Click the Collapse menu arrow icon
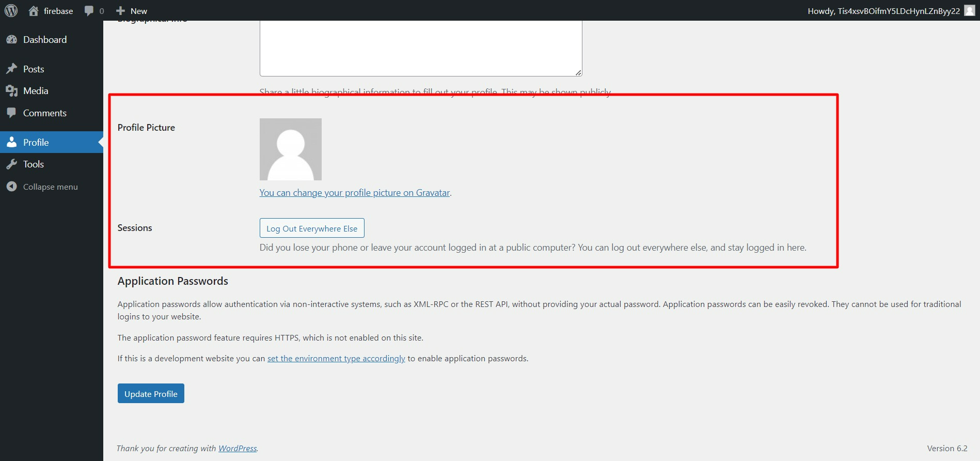 pos(11,187)
